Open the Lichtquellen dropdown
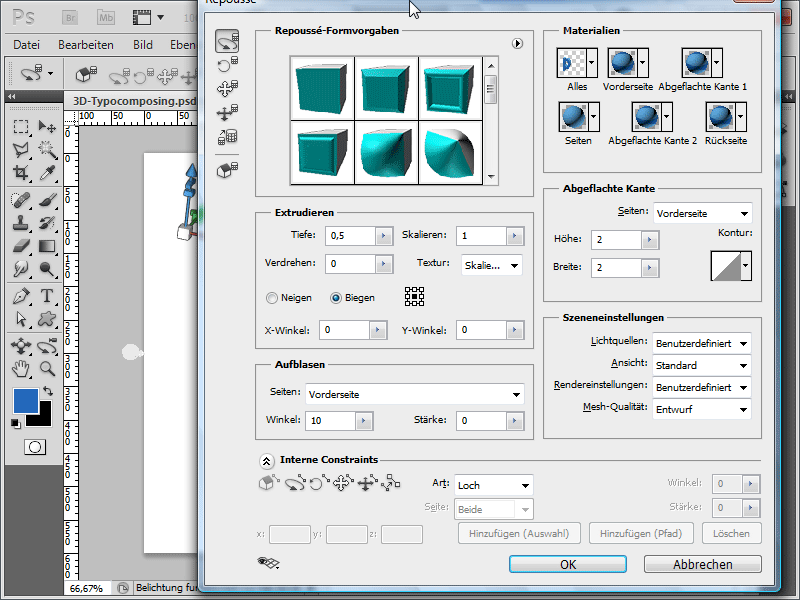 click(x=702, y=343)
